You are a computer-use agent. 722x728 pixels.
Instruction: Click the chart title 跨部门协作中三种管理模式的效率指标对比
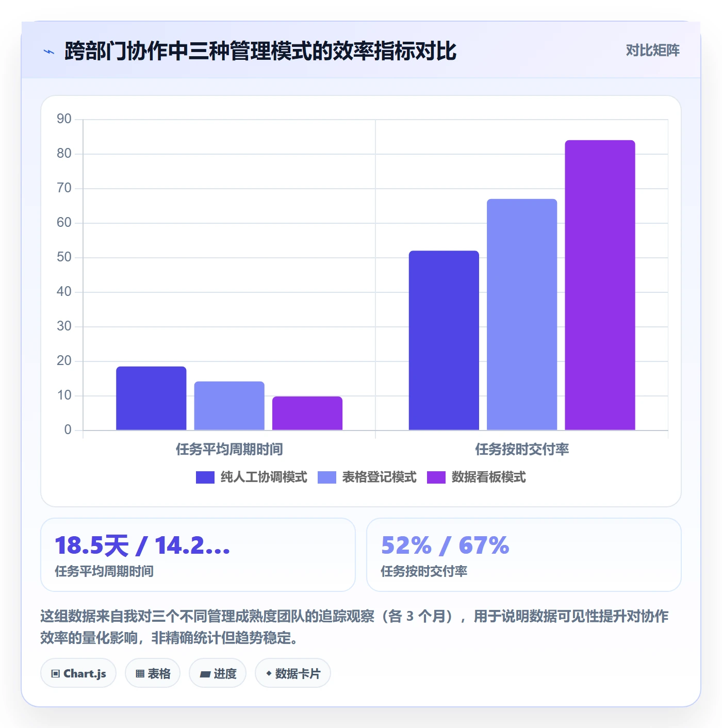(x=260, y=51)
